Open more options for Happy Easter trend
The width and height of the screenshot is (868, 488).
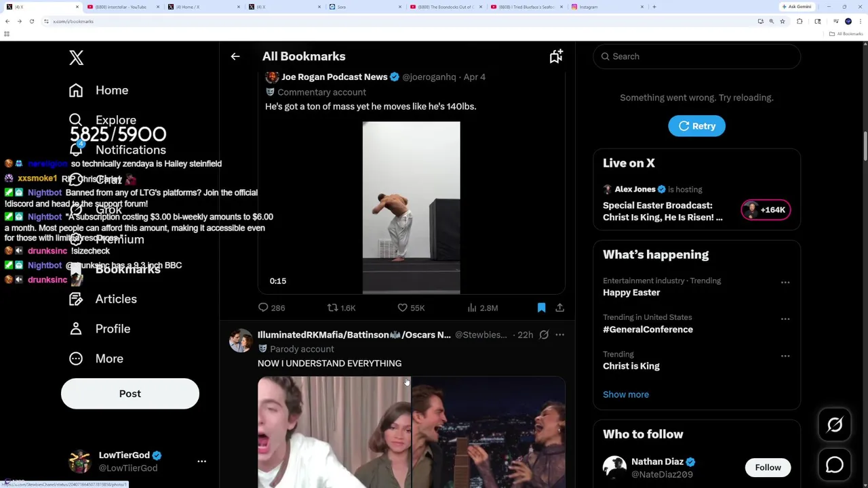[785, 282]
